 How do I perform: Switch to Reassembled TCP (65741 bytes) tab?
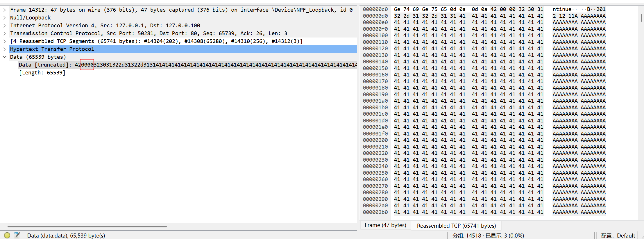tap(456, 226)
